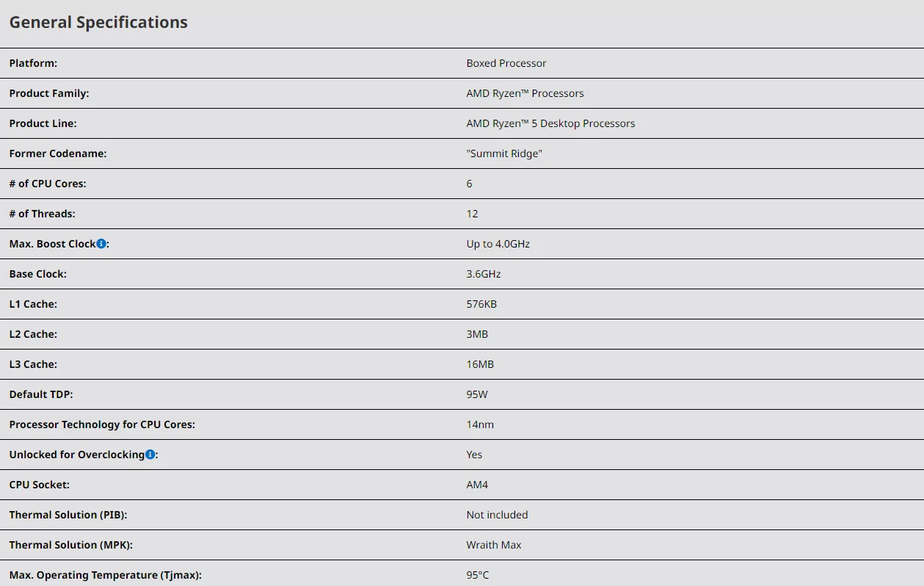Click the "AM4" CPU socket value
924x586 pixels.
pos(477,485)
